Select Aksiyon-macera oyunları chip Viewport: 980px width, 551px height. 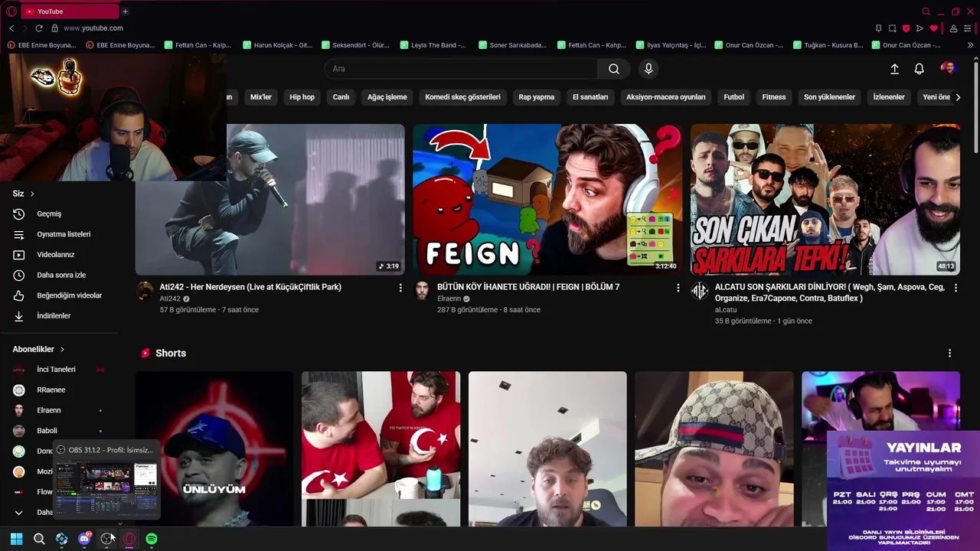point(666,97)
